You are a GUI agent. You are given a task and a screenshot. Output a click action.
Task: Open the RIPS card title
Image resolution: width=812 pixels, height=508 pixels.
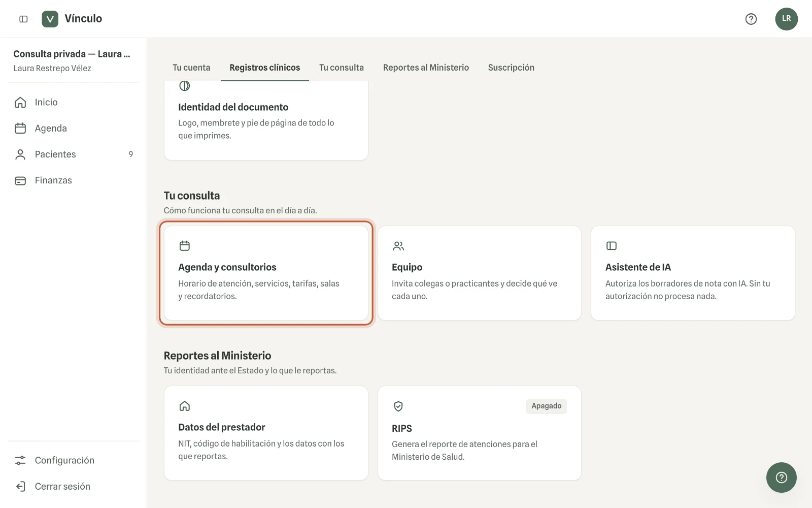point(402,428)
